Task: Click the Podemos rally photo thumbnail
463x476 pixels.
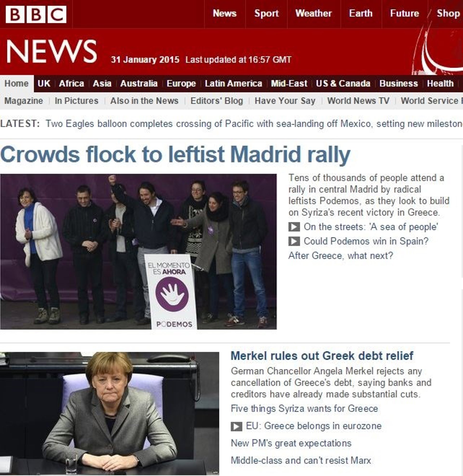Action: coord(138,252)
